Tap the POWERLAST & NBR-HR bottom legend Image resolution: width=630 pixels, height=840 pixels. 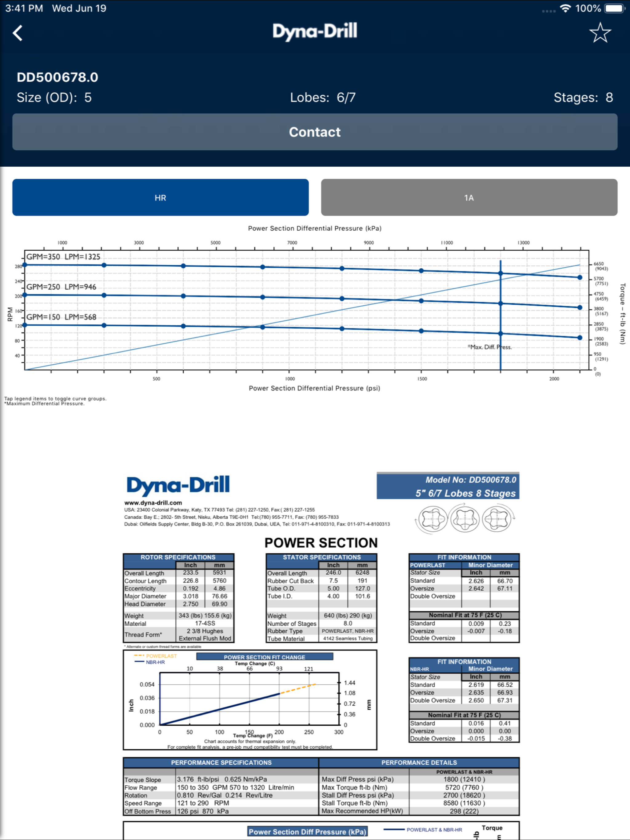pyautogui.click(x=423, y=830)
